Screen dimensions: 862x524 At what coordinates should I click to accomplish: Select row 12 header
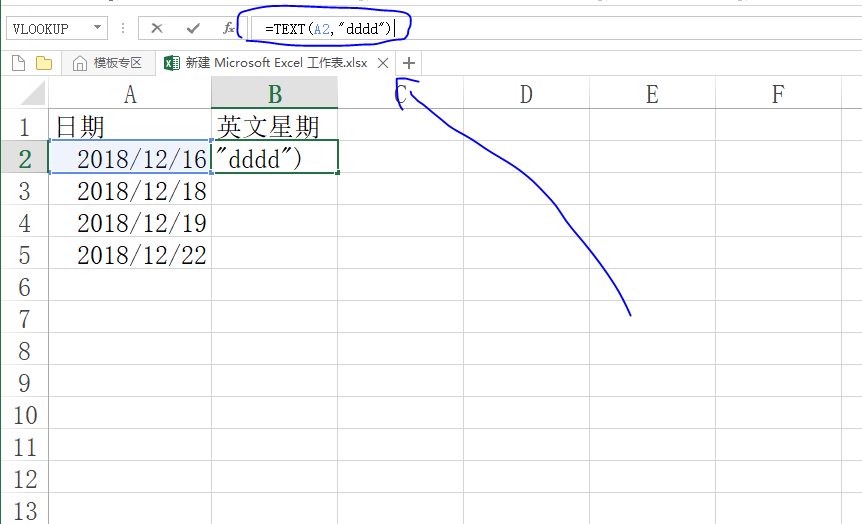(x=24, y=478)
